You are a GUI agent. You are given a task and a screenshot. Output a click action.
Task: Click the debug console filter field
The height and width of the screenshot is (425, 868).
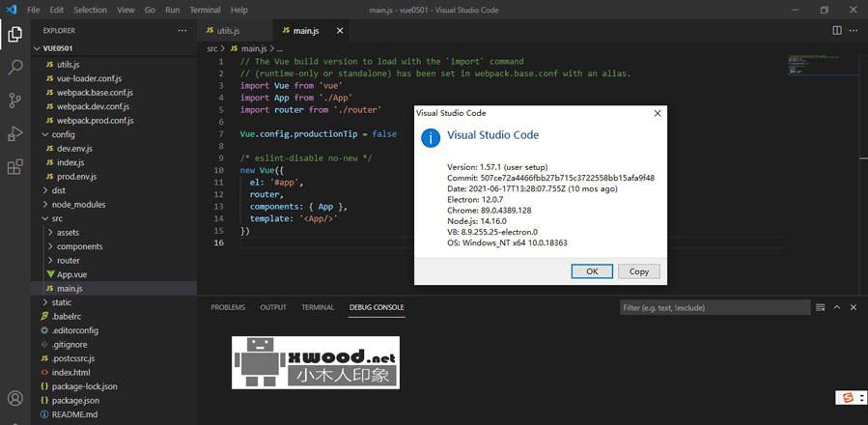pos(714,307)
